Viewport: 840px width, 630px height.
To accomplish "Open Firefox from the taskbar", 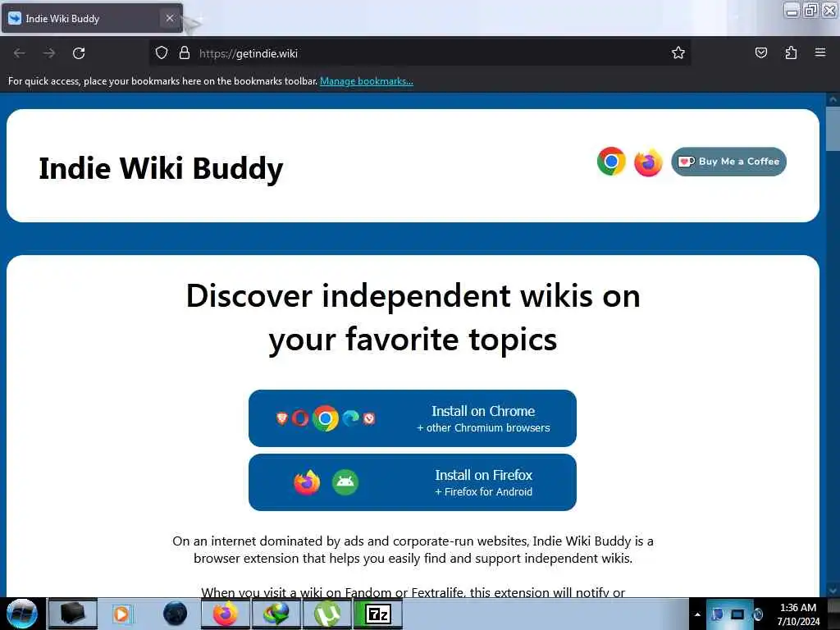I will [x=226, y=614].
